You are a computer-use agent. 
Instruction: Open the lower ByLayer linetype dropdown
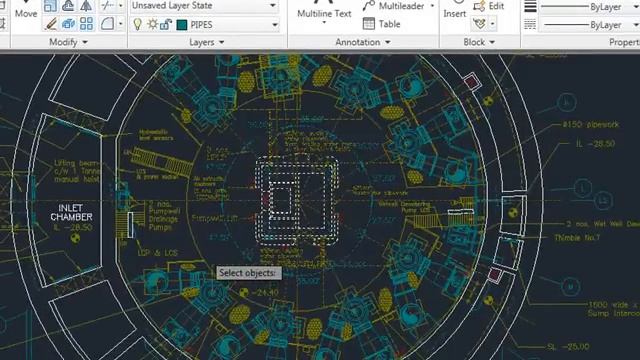coord(636,25)
